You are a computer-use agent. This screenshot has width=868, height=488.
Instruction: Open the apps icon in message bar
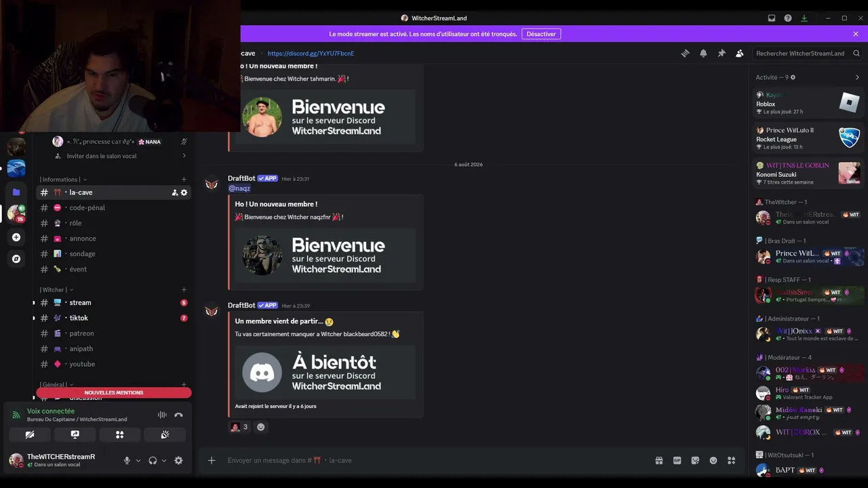731,460
